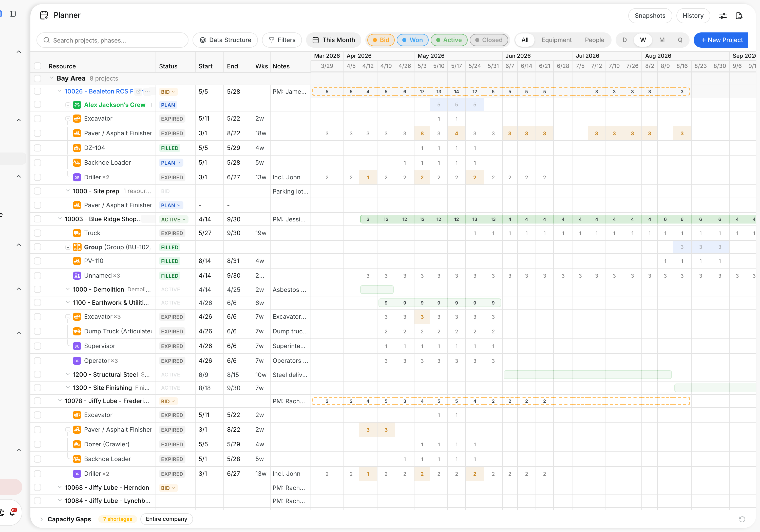Toggle the Bid status filter pill
This screenshot has height=532, width=760.
coord(381,40)
